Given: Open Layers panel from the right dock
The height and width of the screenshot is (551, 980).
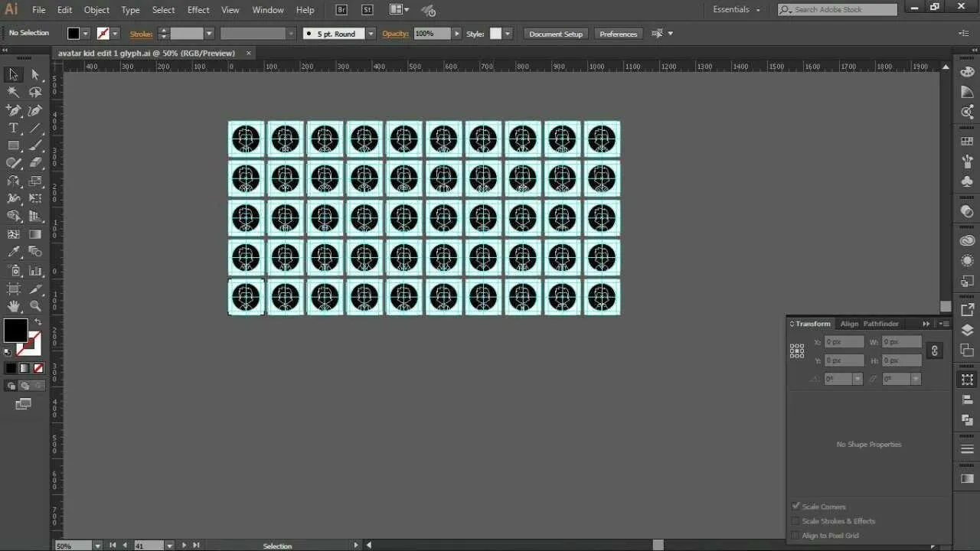Looking at the screenshot, I should pos(967,330).
